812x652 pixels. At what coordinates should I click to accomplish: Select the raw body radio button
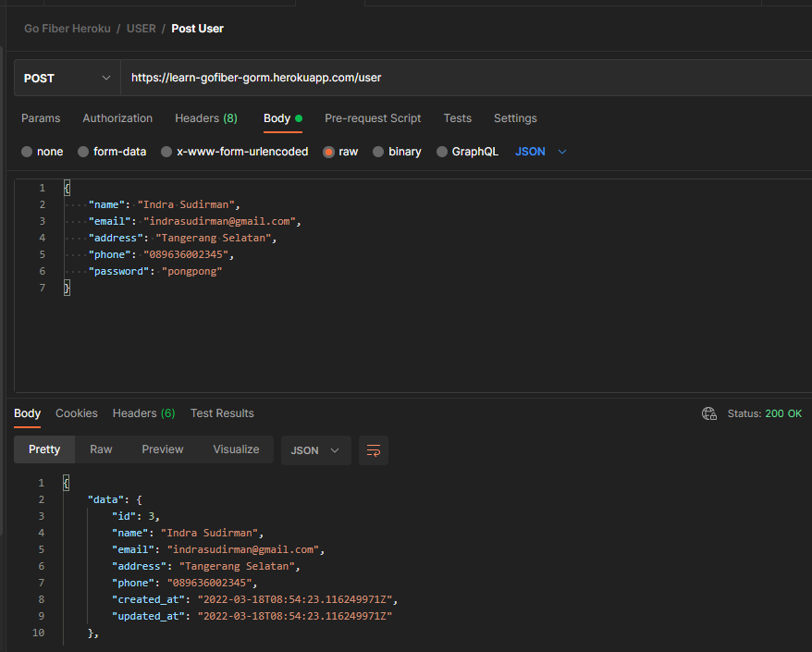click(x=328, y=152)
